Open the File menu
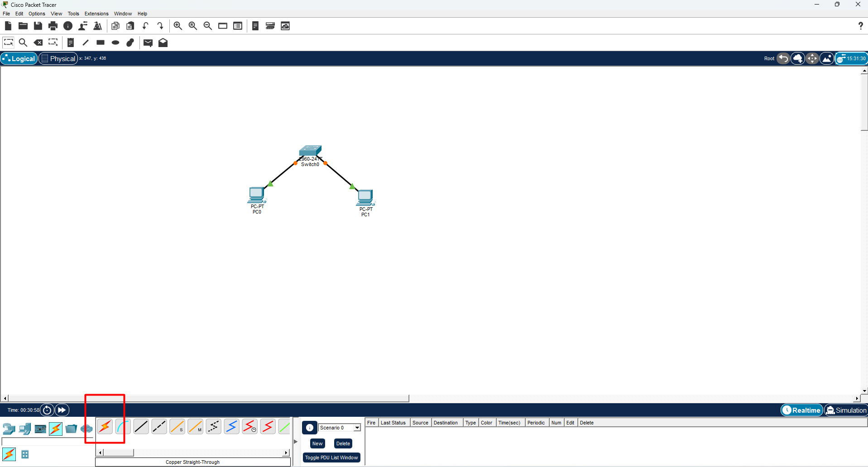Screen dimensions: 868x467 6,14
